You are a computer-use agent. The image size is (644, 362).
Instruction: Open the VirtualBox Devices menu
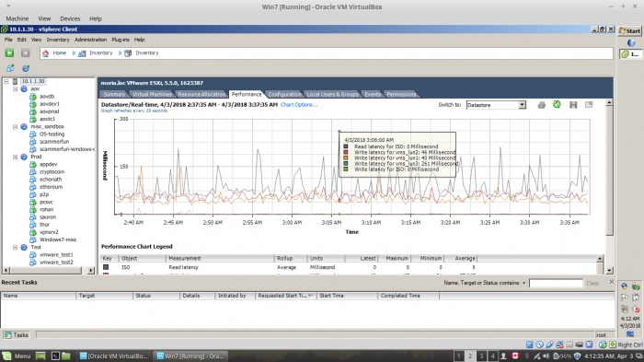pyautogui.click(x=70, y=18)
